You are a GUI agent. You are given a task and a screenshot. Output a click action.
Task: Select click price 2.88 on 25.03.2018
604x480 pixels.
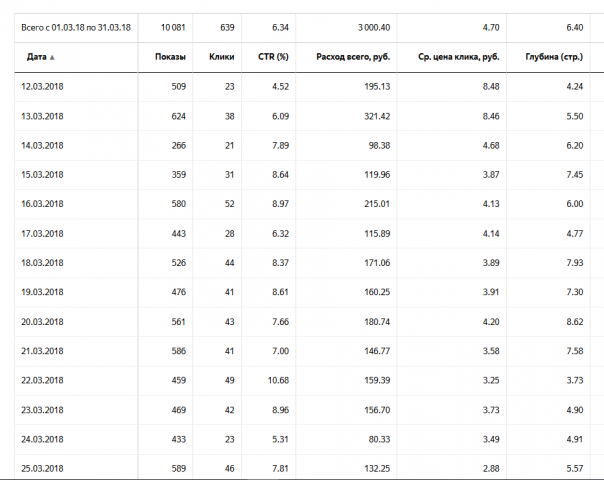point(491,468)
